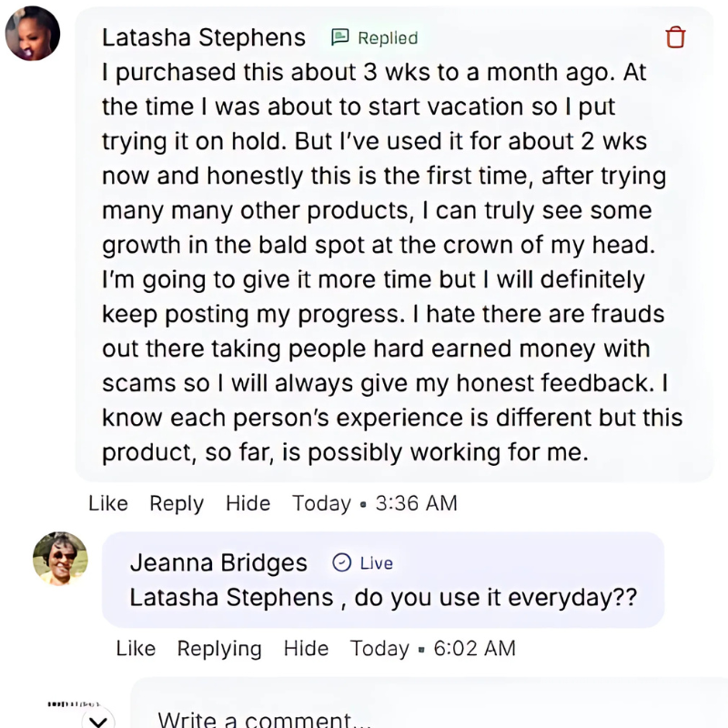Click the Latasha Stephens mention in Jeanna's reply
728x728 pixels.
pyautogui.click(x=231, y=597)
